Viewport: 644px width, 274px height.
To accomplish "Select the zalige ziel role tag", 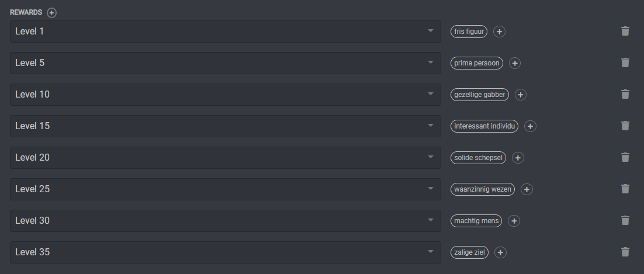I will coord(469,252).
